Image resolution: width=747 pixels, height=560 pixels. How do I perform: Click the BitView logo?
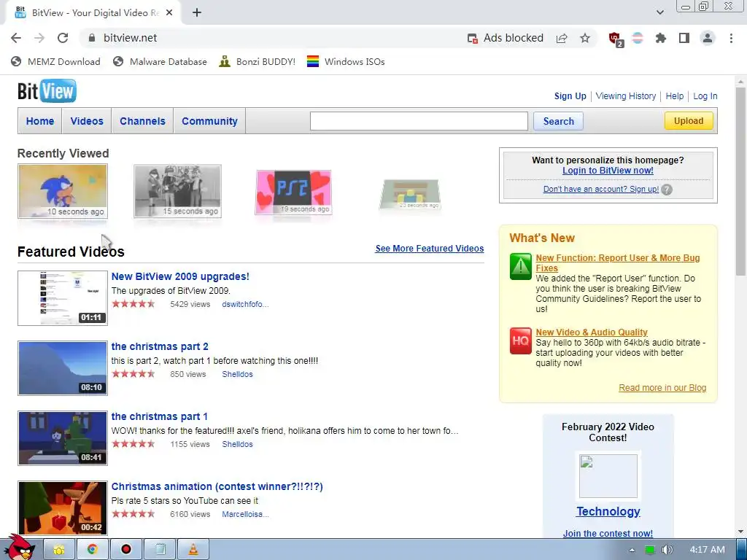tap(47, 91)
